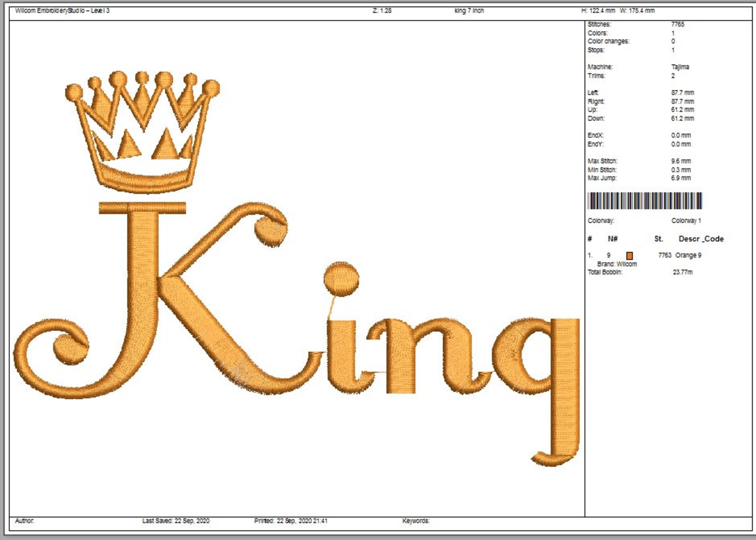Click the Right: label
This screenshot has width=756, height=540.
point(596,102)
